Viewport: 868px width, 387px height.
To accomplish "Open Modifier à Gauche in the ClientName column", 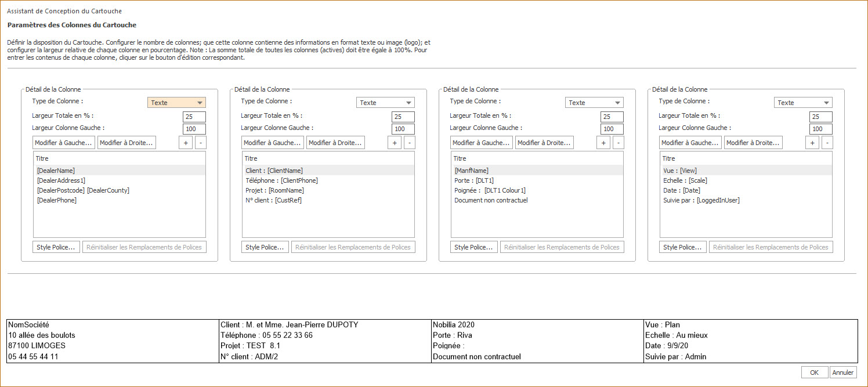I will 273,143.
